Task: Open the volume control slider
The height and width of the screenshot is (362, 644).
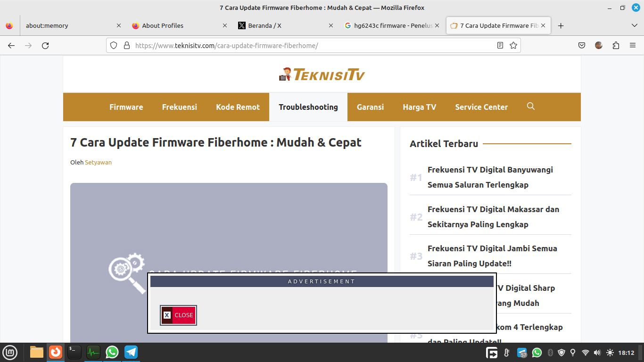Action: (x=597, y=352)
